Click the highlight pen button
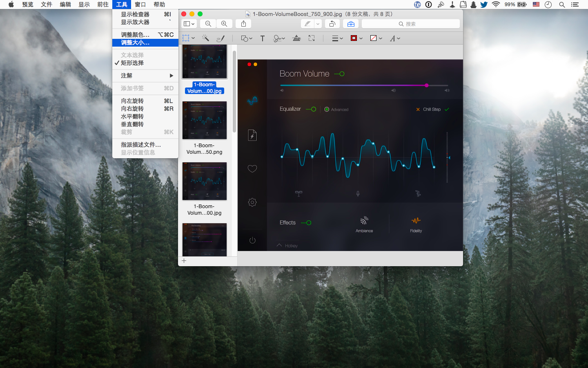This screenshot has width=588, height=368. coord(307,24)
